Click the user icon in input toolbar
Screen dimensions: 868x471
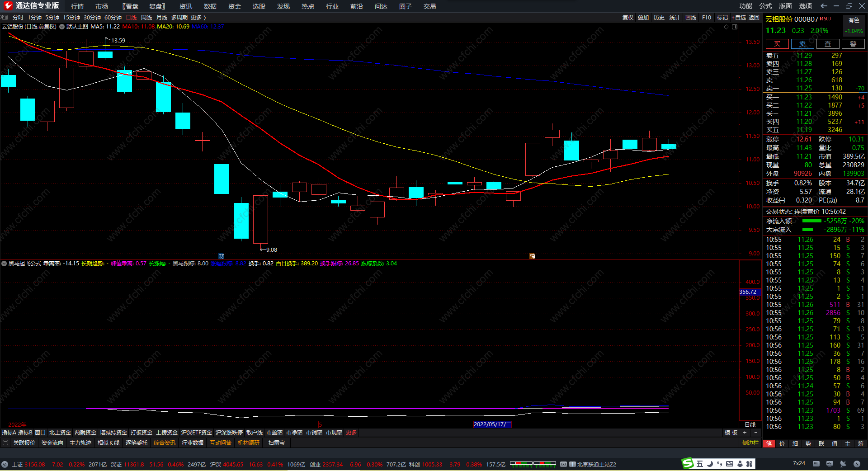point(740,464)
